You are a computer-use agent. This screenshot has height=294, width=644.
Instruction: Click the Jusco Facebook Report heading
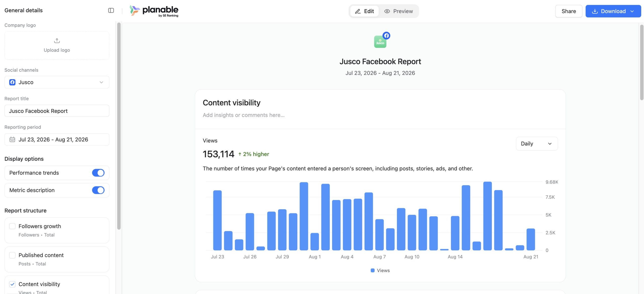coord(380,62)
